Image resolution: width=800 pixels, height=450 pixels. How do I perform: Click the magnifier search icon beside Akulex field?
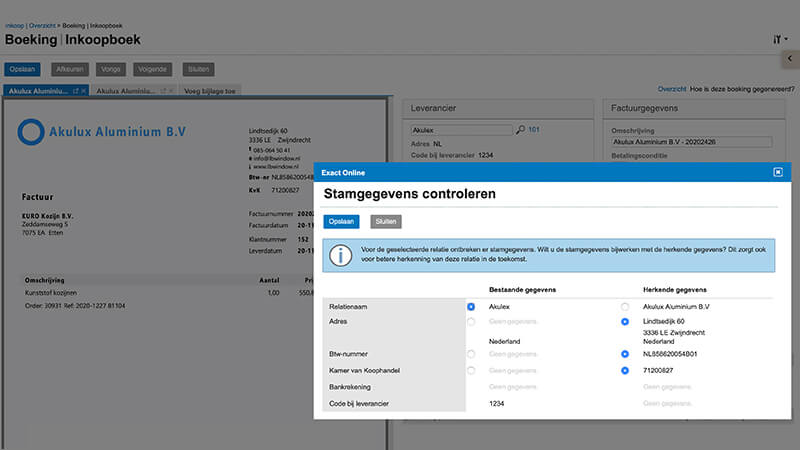(x=520, y=130)
